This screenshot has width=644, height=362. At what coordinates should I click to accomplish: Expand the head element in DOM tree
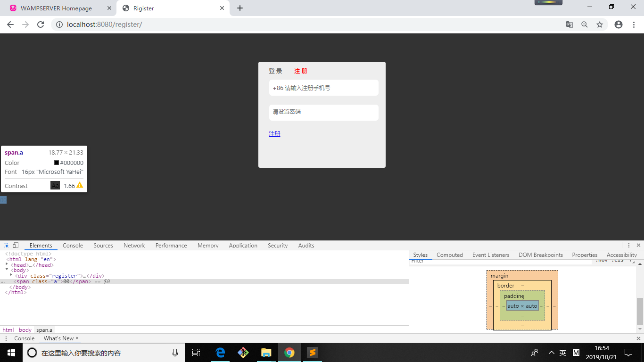pyautogui.click(x=7, y=264)
